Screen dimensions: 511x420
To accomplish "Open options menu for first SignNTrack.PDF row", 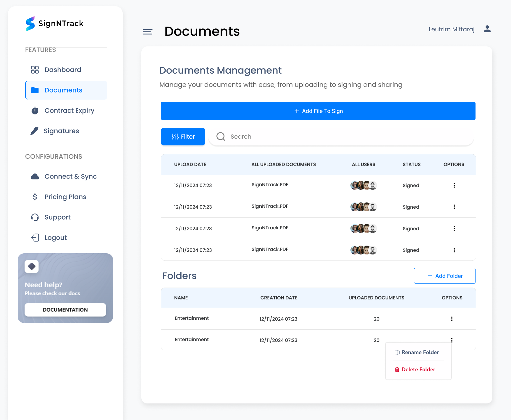I will tap(454, 185).
